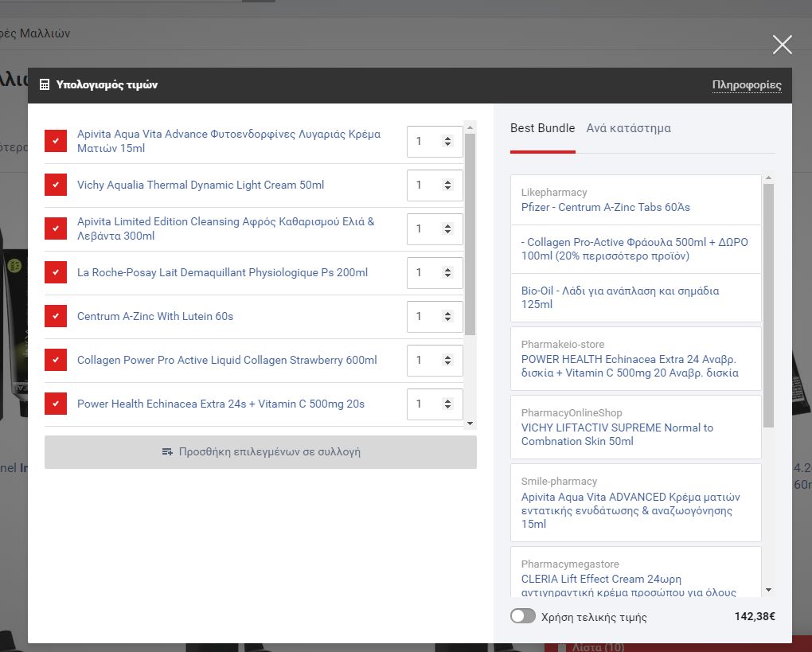Screen dimensions: 812x652
Task: Click the calculator icon beside Υπολογισμός τιμών
Action: [x=45, y=85]
